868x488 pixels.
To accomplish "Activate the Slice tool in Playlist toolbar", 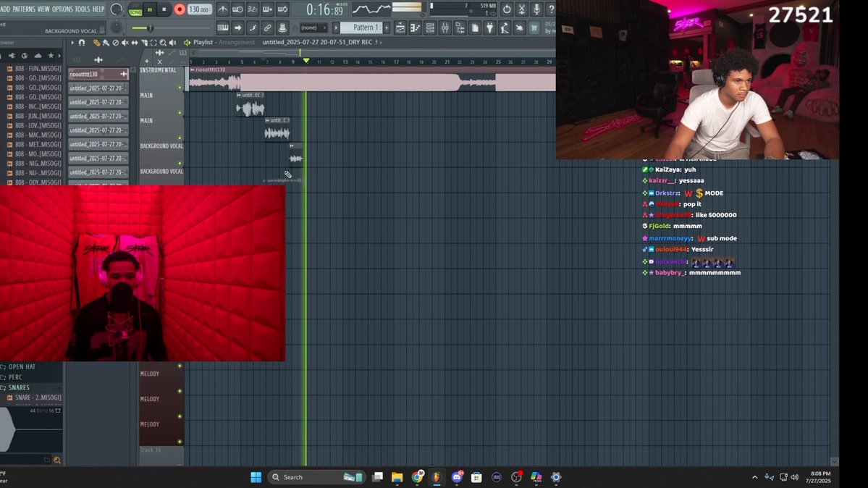I will point(145,43).
